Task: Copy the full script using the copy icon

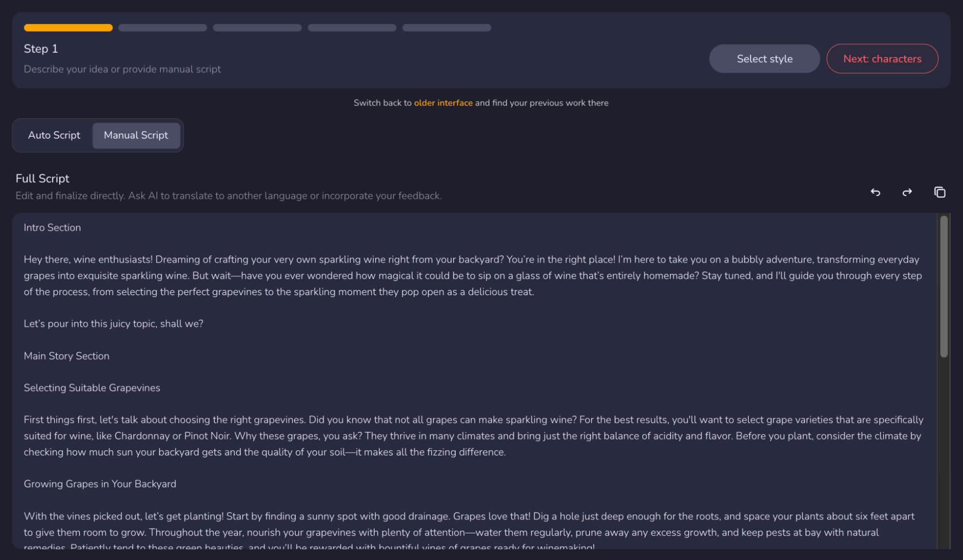Action: [x=939, y=192]
